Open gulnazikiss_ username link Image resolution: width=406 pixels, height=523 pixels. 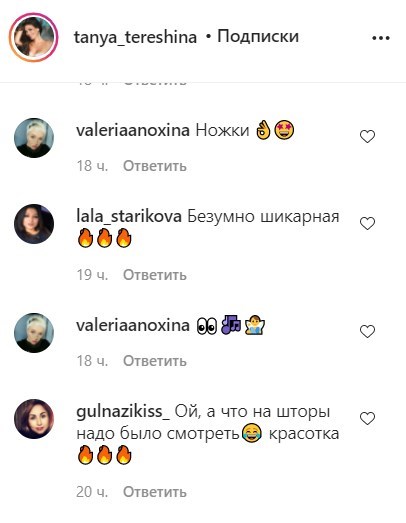click(123, 412)
